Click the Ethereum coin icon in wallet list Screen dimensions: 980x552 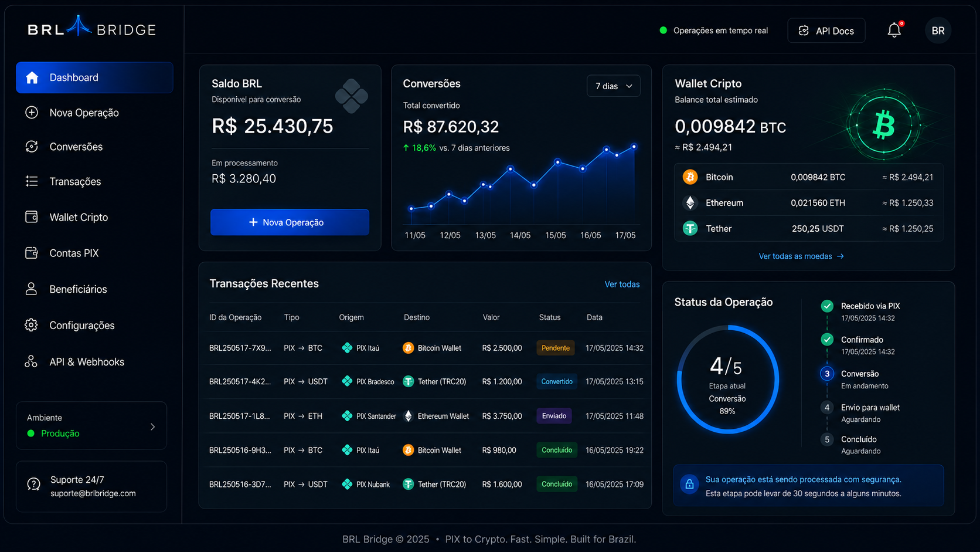click(x=690, y=202)
